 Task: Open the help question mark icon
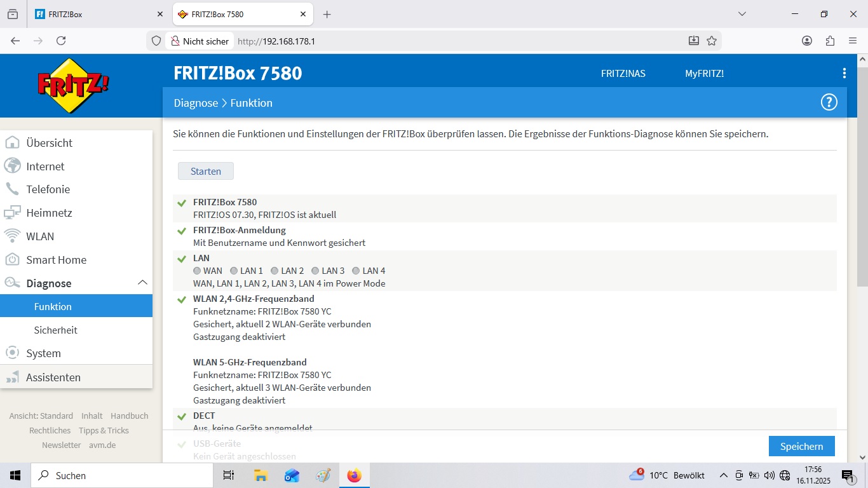(x=829, y=102)
